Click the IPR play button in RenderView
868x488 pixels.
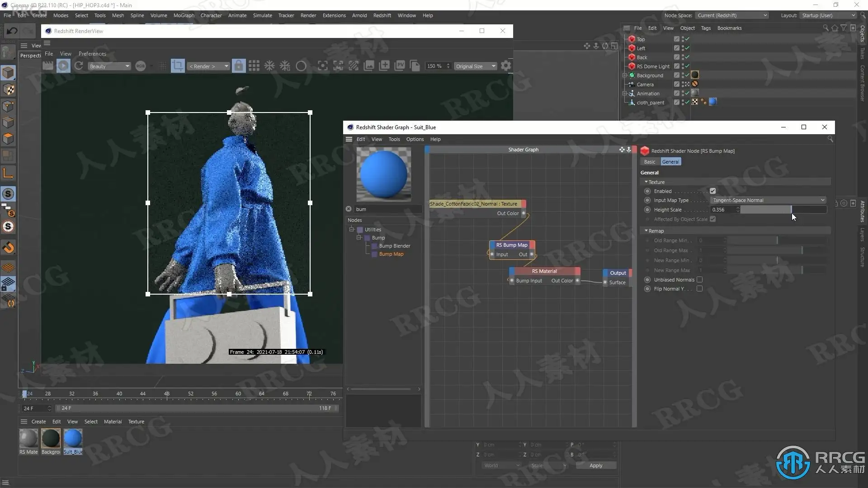pyautogui.click(x=63, y=66)
